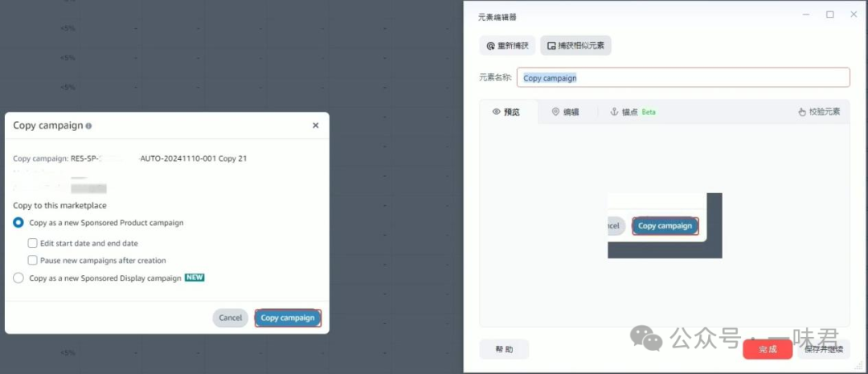The height and width of the screenshot is (374, 868).
Task: Click the 元素编辑器 window title
Action: coord(497,17)
